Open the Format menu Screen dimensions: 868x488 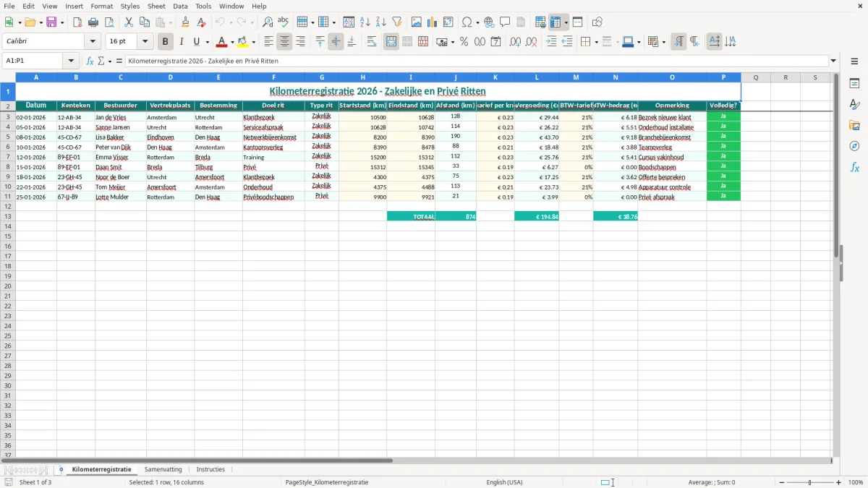(x=102, y=6)
